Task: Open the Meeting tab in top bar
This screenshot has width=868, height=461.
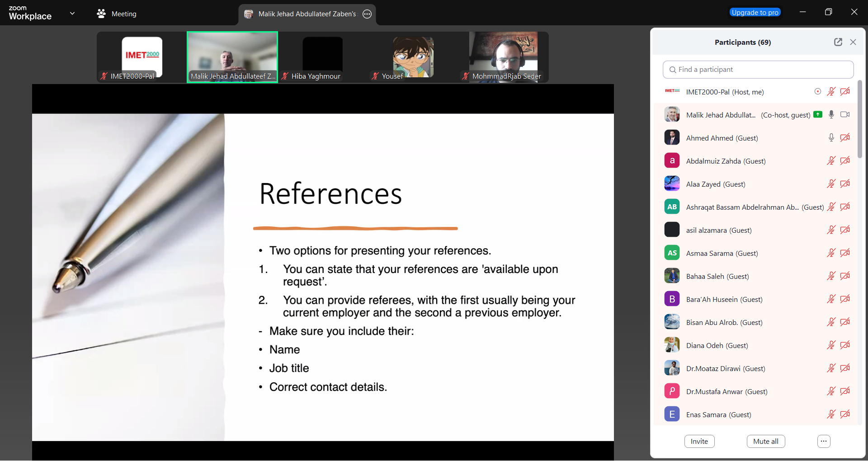Action: [123, 14]
